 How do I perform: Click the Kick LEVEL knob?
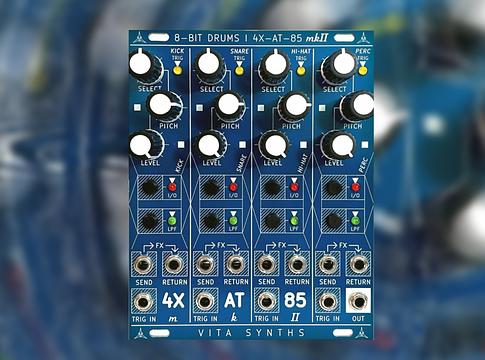click(146, 145)
